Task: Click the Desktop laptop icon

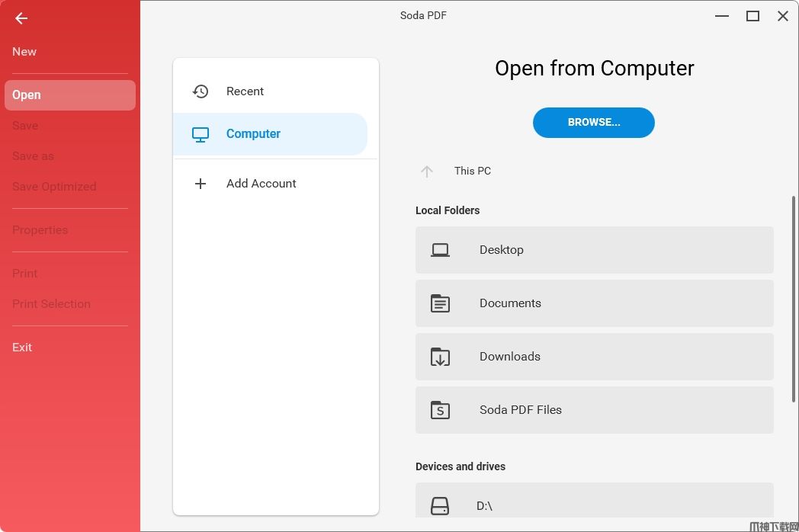Action: (x=440, y=250)
